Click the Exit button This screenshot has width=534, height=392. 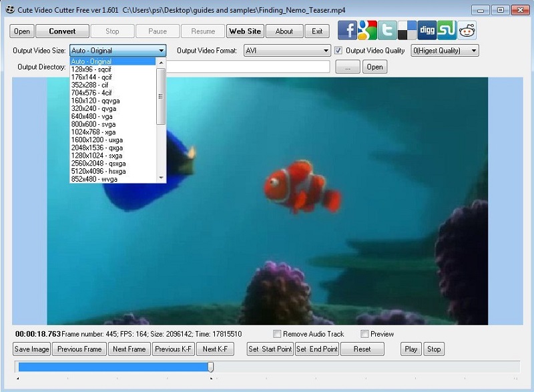(317, 31)
